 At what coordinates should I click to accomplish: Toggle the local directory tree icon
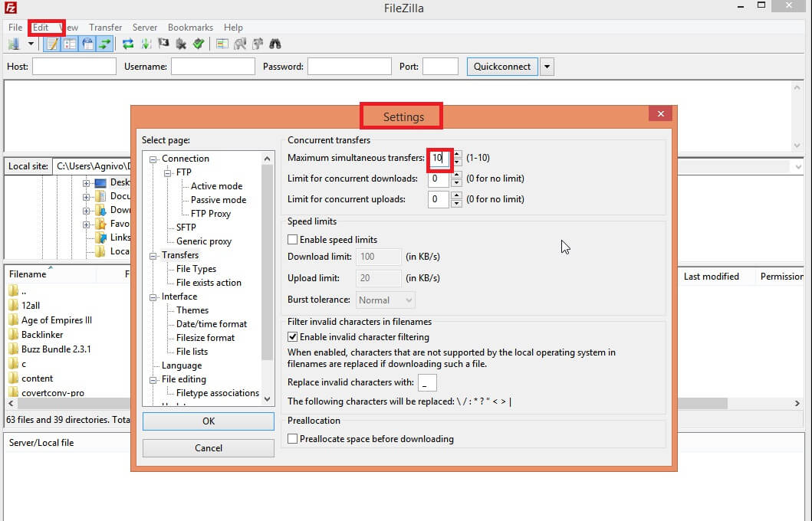click(x=69, y=44)
